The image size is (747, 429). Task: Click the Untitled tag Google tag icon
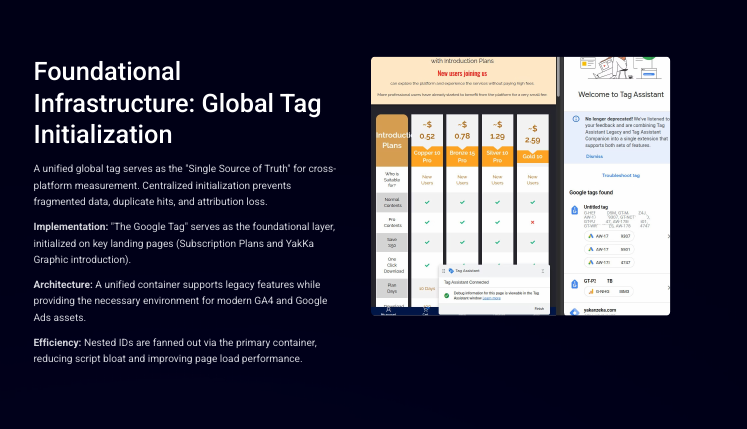click(575, 210)
